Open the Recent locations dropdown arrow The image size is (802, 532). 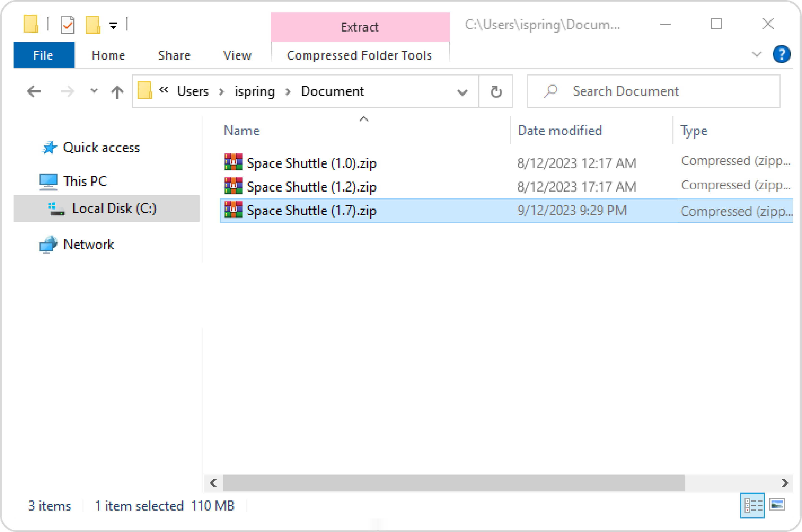tap(94, 91)
